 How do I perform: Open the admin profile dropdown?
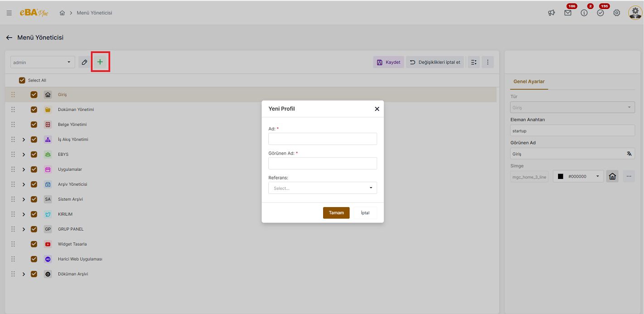pyautogui.click(x=43, y=62)
